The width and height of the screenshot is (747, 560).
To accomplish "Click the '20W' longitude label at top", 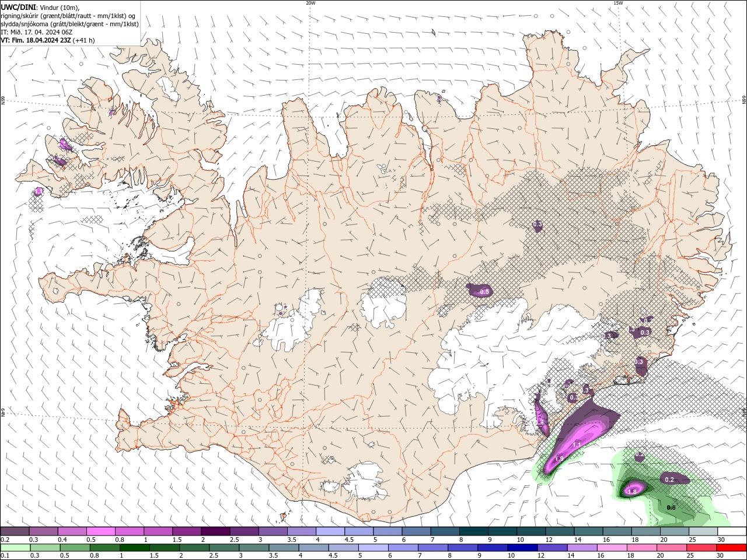I will coord(310,3).
